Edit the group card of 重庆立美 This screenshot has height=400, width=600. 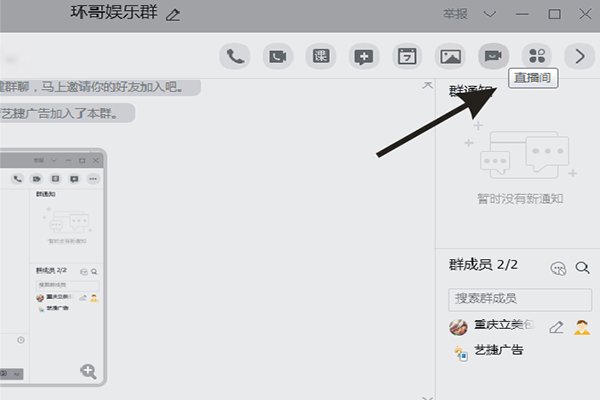(x=556, y=327)
